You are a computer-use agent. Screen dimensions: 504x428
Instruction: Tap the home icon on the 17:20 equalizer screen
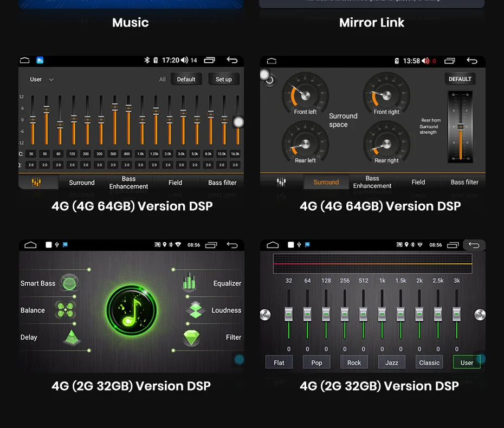click(x=25, y=61)
